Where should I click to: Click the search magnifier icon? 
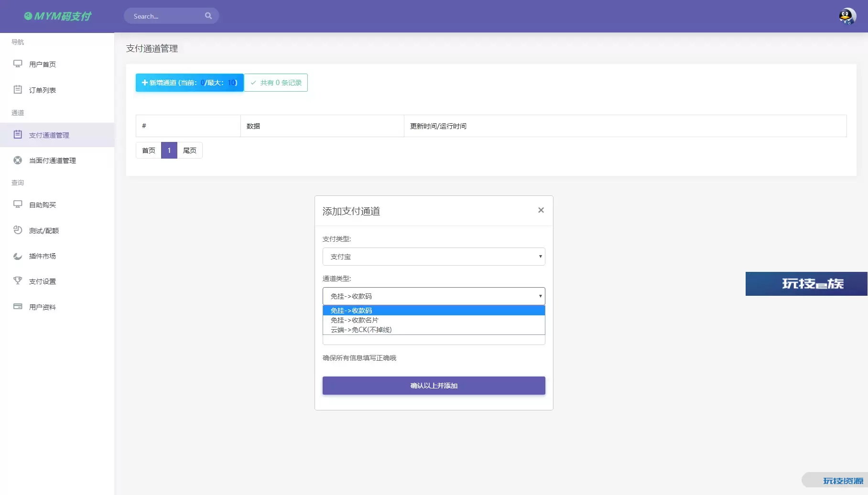[x=208, y=16]
